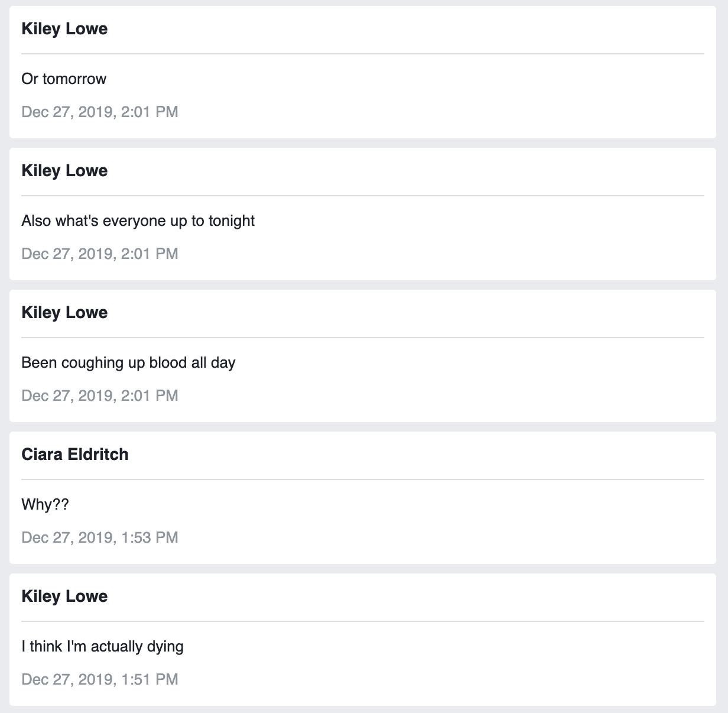This screenshot has width=728, height=713.
Task: Select the "Or tomorrow" message text
Action: pyautogui.click(x=64, y=79)
